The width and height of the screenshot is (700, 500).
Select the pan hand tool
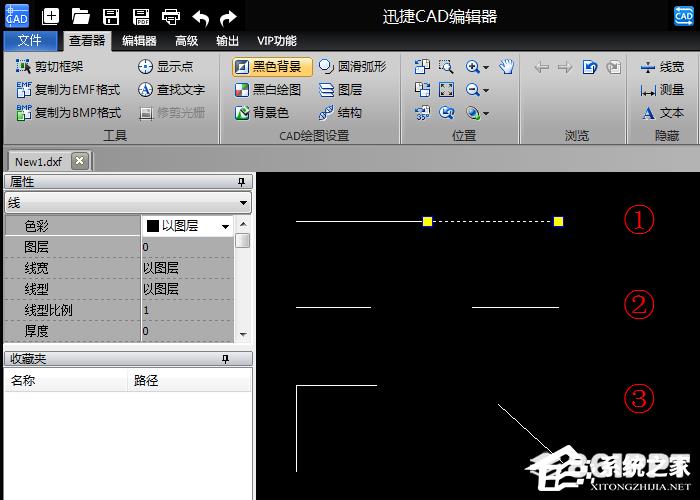tap(507, 67)
